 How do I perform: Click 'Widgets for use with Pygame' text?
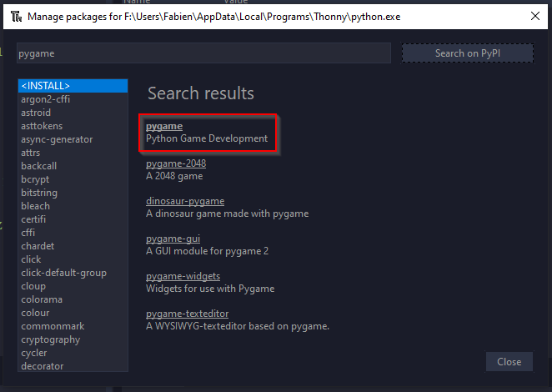(x=210, y=289)
